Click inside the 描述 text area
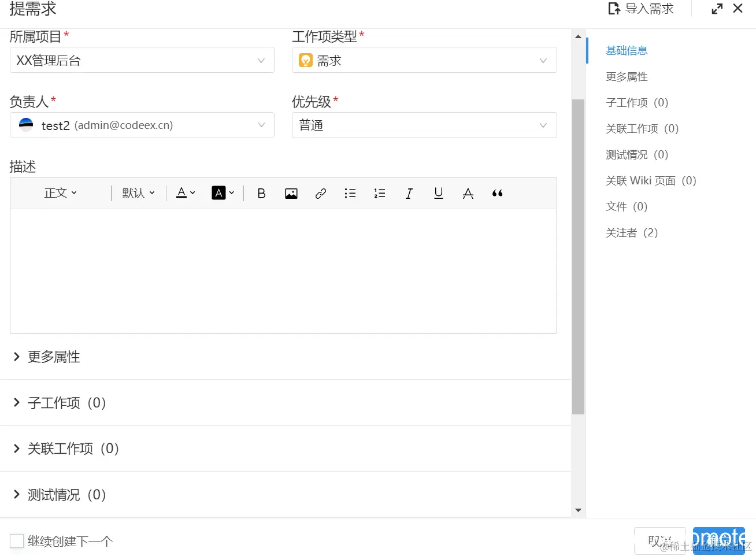This screenshot has width=756, height=556. coord(283,271)
